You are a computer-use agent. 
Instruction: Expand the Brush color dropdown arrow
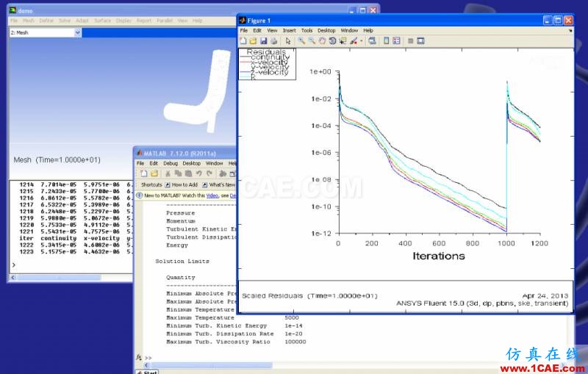point(361,41)
